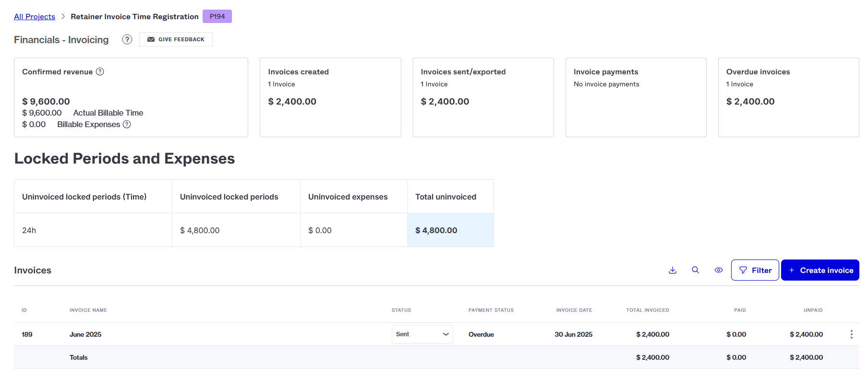Open the Sent status dropdown
The width and height of the screenshot is (868, 377).
click(422, 334)
